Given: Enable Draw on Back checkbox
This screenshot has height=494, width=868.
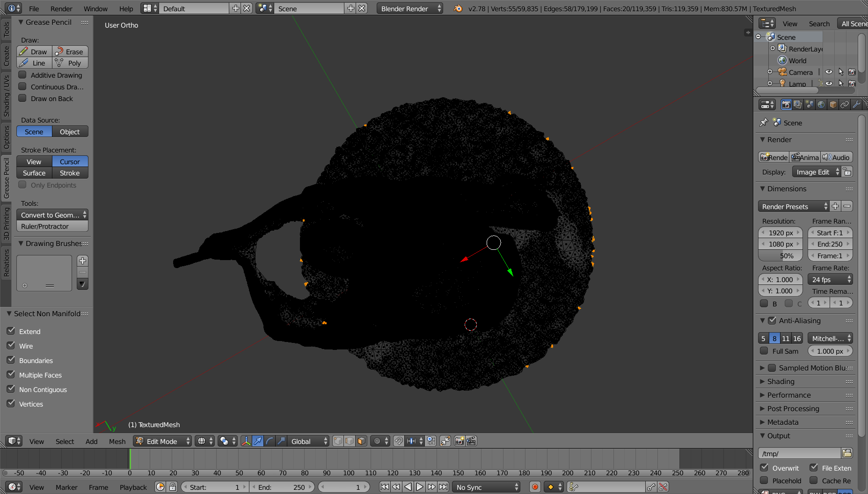Looking at the screenshot, I should click(x=22, y=98).
